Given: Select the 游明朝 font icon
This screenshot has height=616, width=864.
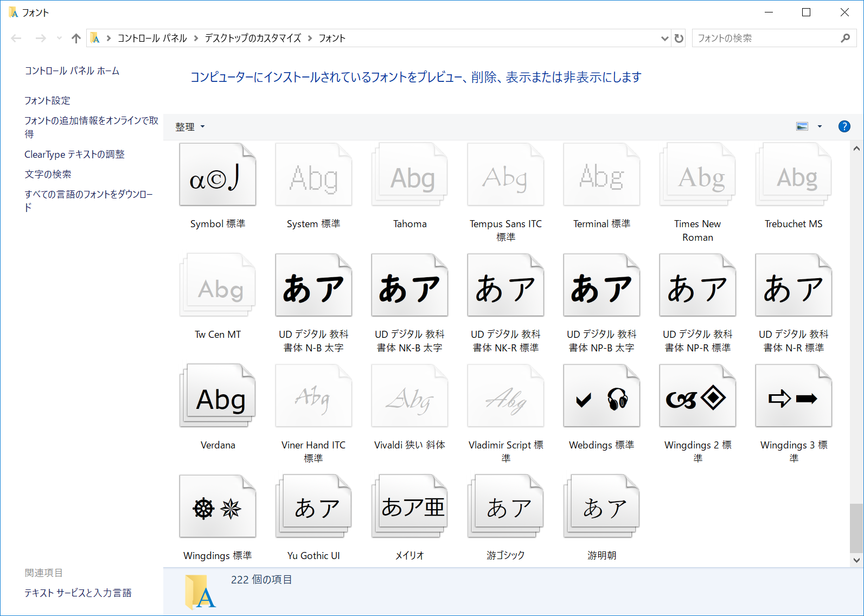Looking at the screenshot, I should (601, 506).
